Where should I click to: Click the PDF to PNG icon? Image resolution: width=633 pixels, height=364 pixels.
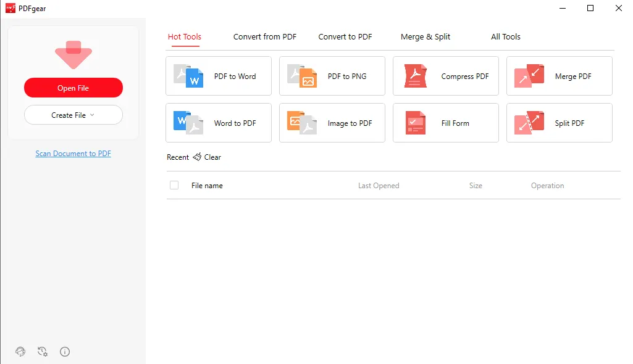pyautogui.click(x=302, y=76)
